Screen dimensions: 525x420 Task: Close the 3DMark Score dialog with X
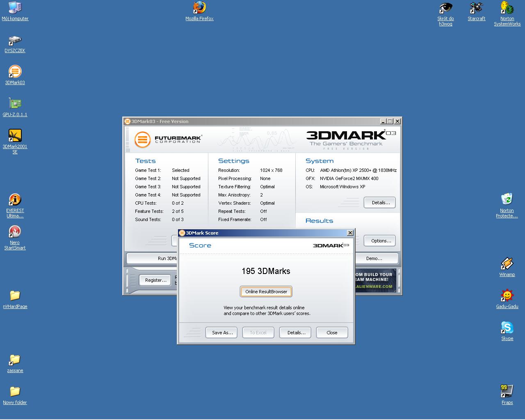pos(350,233)
